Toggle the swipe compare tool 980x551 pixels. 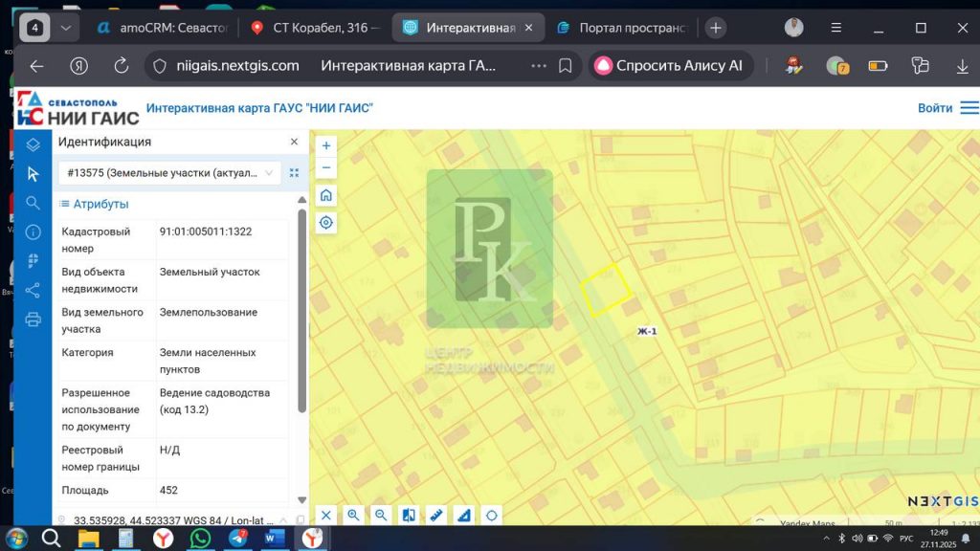[409, 516]
